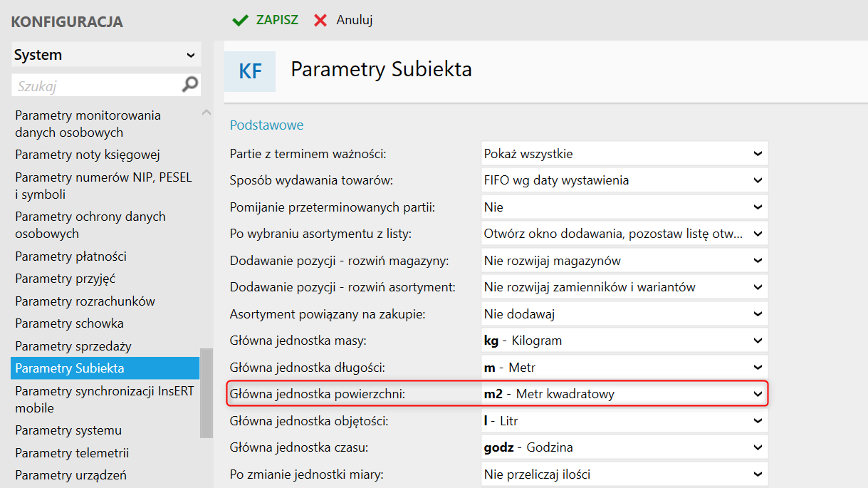Click the KF module badge icon
The image size is (868, 488).
pos(250,71)
